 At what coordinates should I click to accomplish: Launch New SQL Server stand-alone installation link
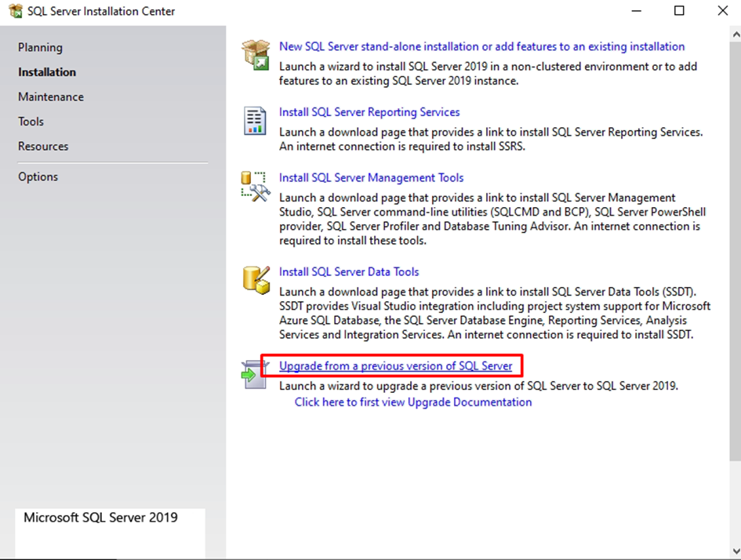click(x=481, y=46)
